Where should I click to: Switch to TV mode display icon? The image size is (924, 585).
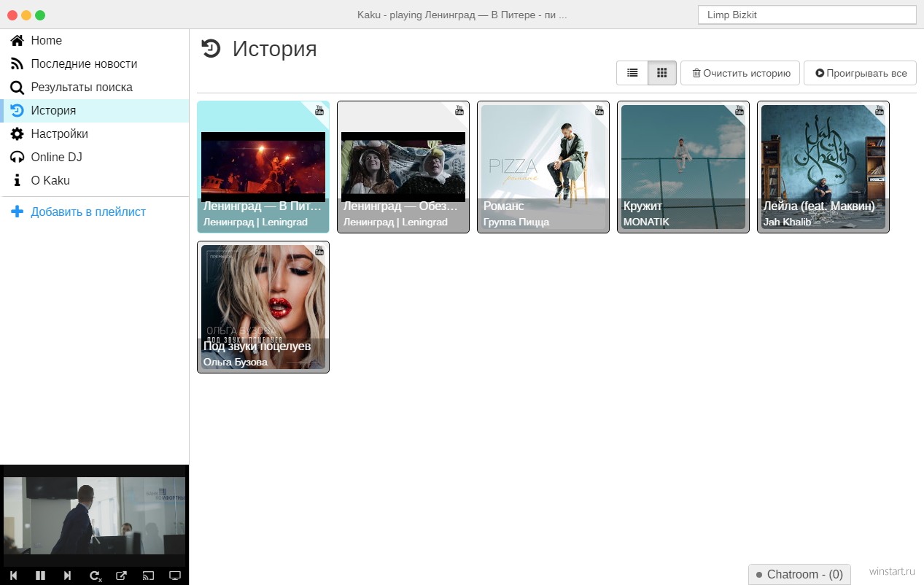tap(175, 576)
